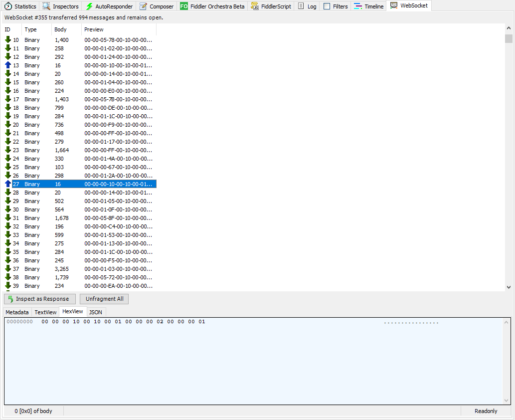Click the Unfragment All button
The height and width of the screenshot is (420, 515).
click(104, 299)
